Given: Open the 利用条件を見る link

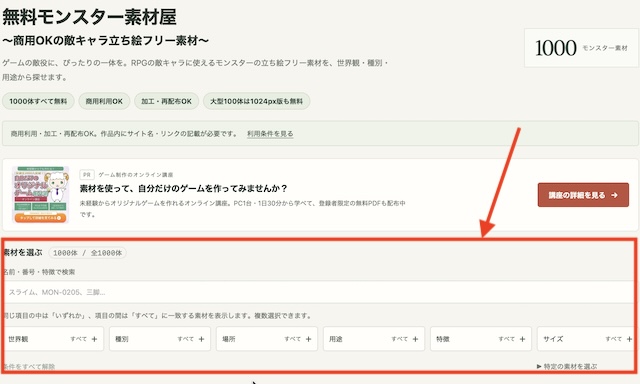Looking at the screenshot, I should pyautogui.click(x=270, y=134).
